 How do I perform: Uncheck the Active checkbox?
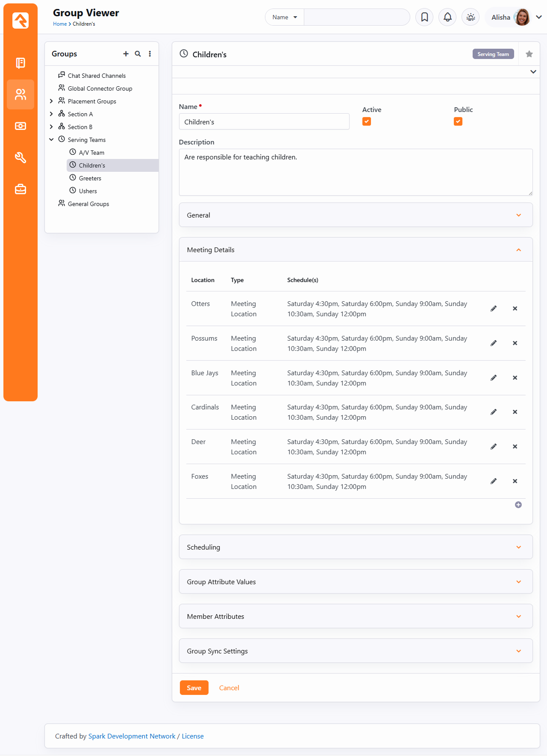pyautogui.click(x=367, y=122)
